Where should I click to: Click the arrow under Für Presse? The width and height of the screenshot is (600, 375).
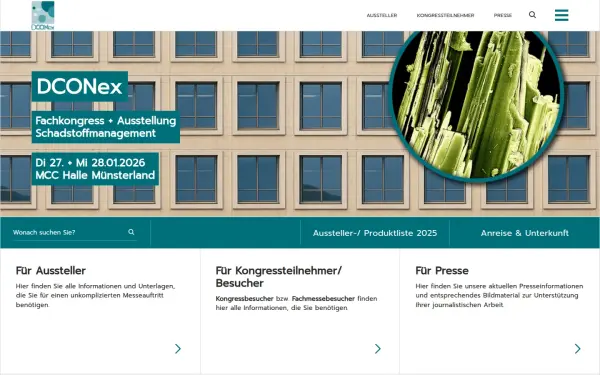tap(577, 349)
